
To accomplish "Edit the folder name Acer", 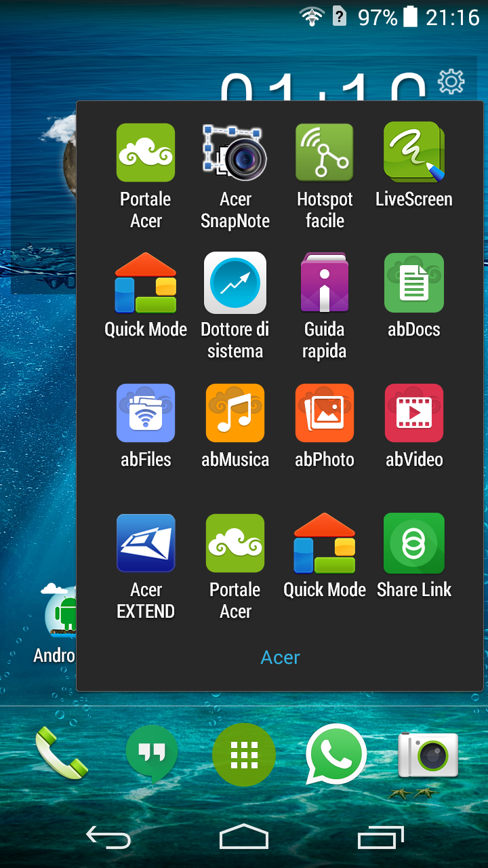I will 280,657.
